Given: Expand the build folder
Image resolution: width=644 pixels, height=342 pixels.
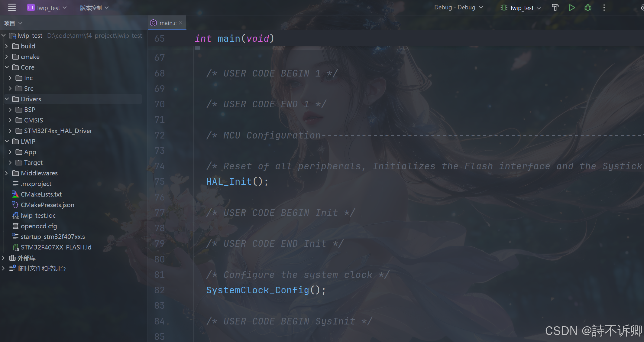Looking at the screenshot, I should click(x=6, y=46).
